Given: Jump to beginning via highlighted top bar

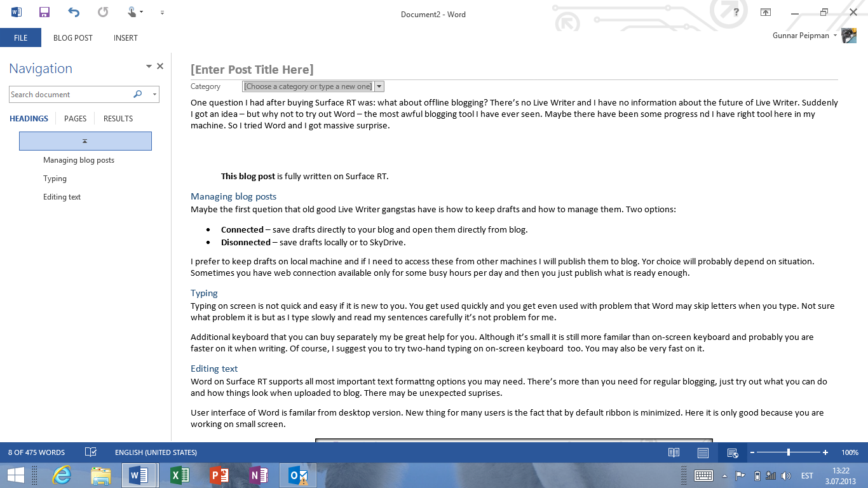Looking at the screenshot, I should (85, 141).
